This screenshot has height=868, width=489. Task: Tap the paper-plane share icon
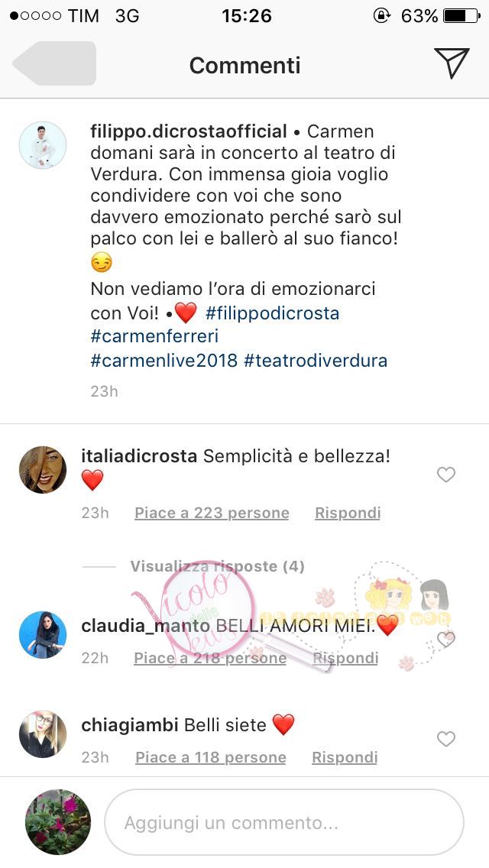tap(452, 63)
